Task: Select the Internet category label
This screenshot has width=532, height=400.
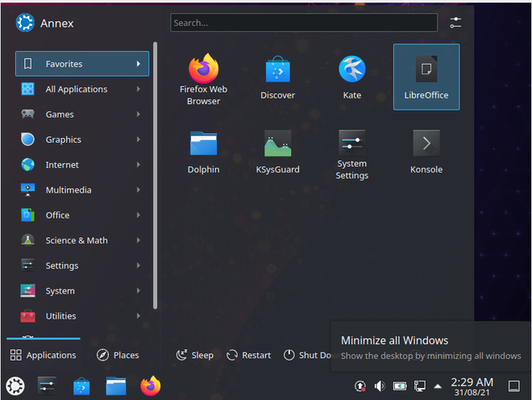Action: pyautogui.click(x=62, y=165)
